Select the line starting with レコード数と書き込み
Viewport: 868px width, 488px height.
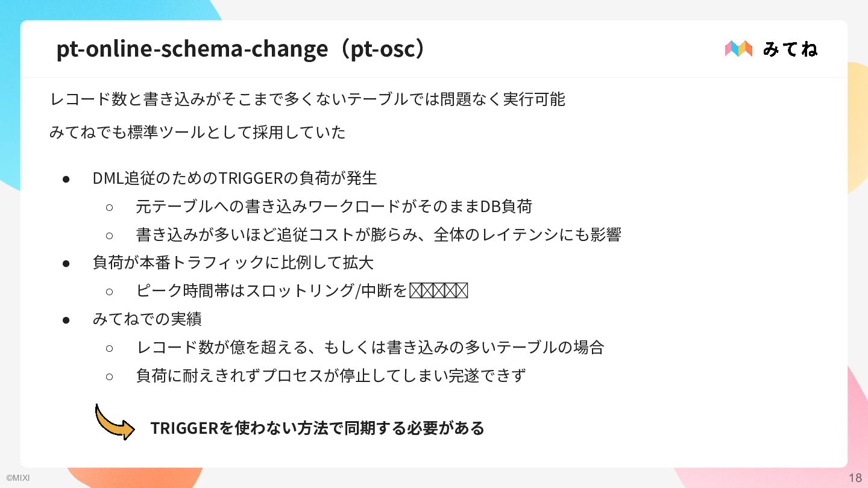click(307, 99)
